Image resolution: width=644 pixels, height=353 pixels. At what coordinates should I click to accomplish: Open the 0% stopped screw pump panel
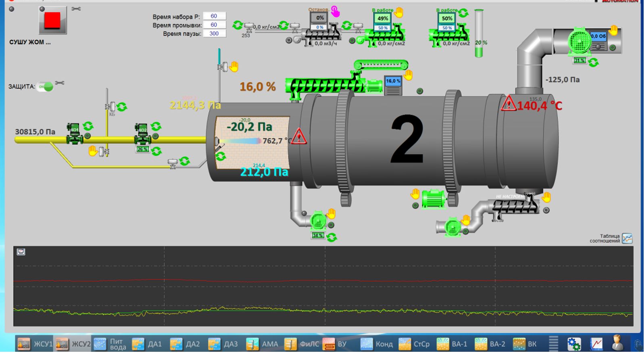coord(320,22)
